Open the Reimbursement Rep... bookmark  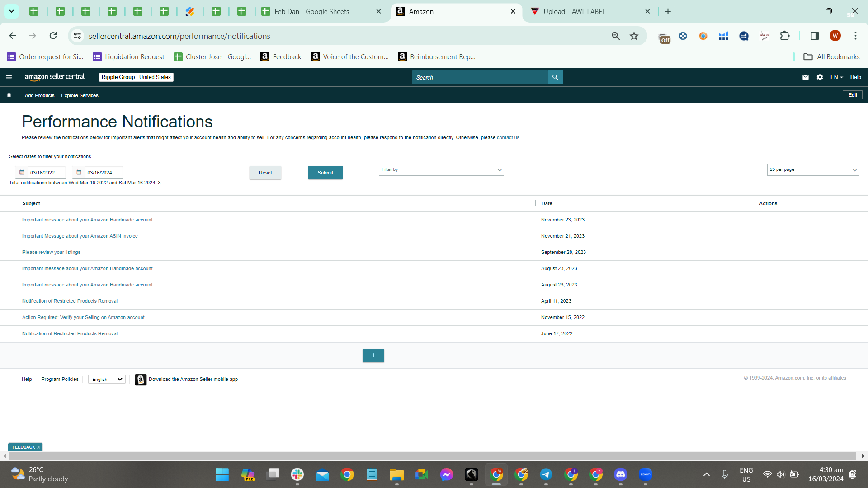click(x=437, y=57)
